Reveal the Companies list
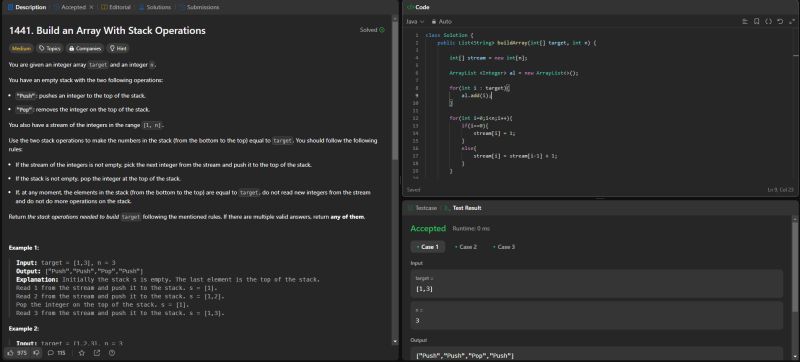This screenshot has height=362, width=800. (85, 48)
